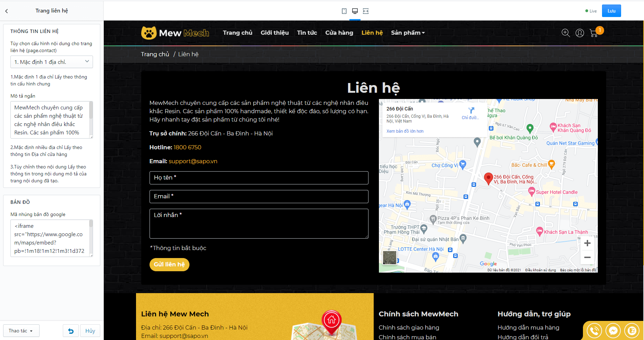Click the hotline number 1800 6750
Image resolution: width=644 pixels, height=340 pixels.
pyautogui.click(x=187, y=147)
